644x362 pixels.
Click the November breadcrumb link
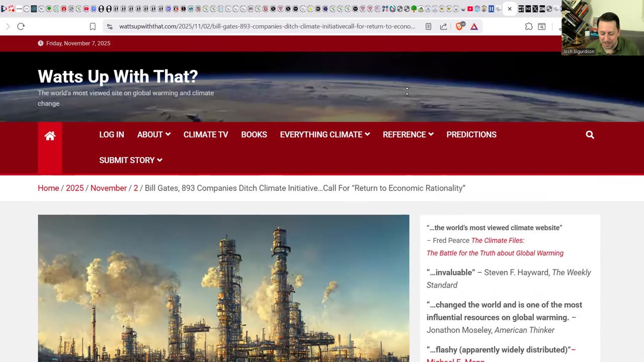109,188
